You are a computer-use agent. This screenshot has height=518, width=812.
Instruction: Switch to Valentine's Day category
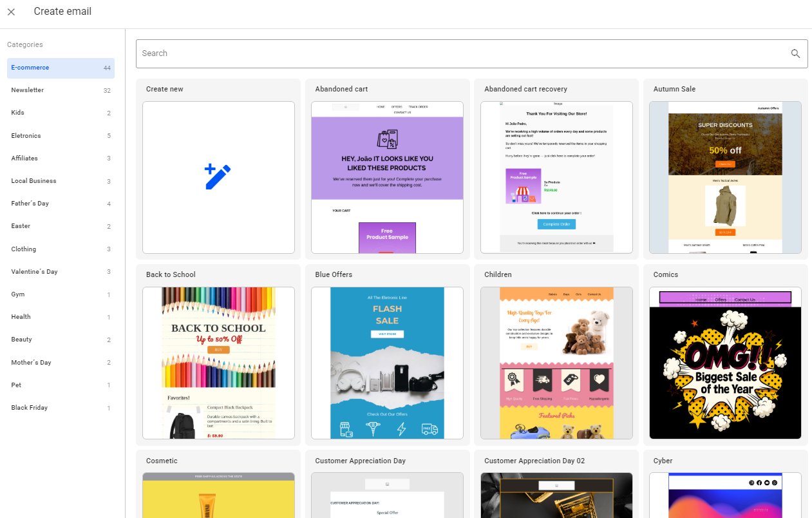tap(61, 272)
